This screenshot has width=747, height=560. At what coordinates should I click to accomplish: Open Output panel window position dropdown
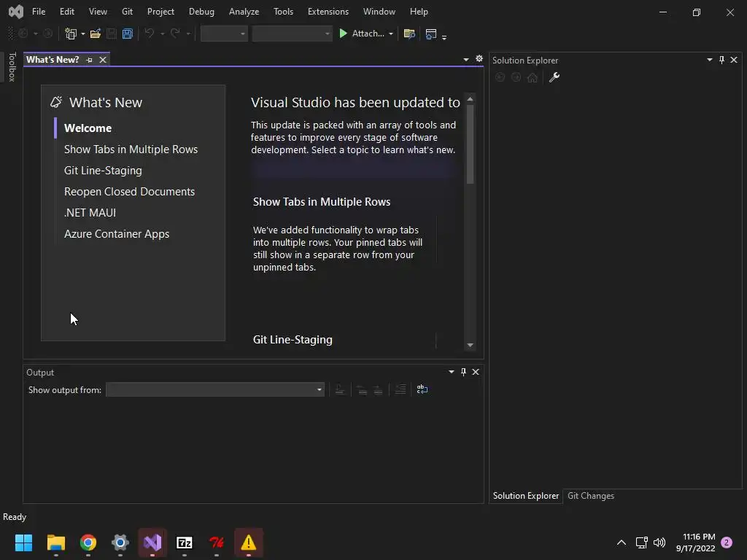coord(451,372)
